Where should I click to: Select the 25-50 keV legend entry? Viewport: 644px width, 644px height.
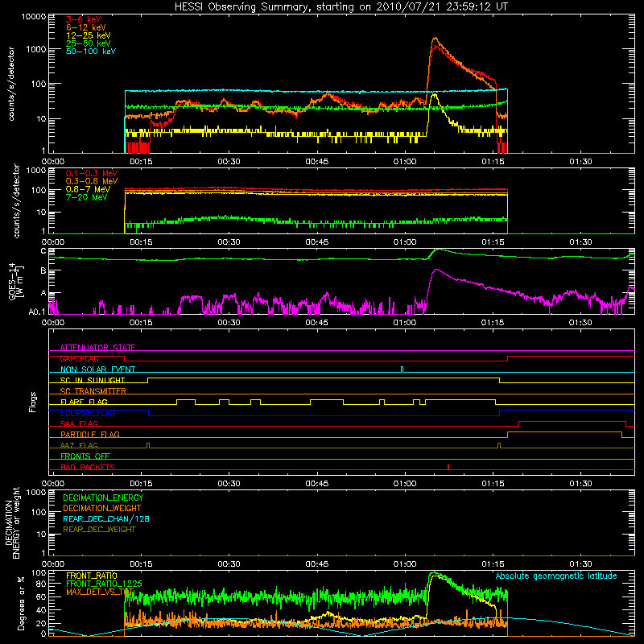[88, 43]
